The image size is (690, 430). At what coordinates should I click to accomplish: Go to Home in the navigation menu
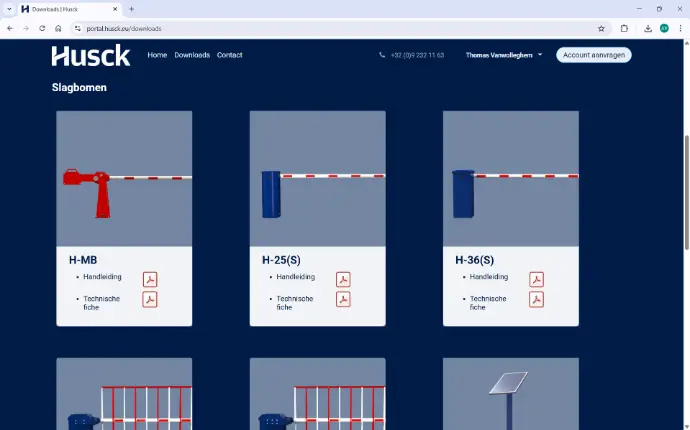(x=157, y=55)
